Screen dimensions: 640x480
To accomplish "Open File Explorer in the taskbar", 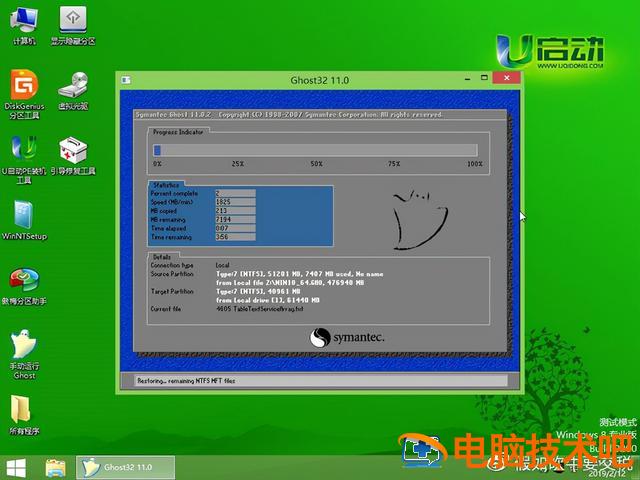I will pyautogui.click(x=56, y=468).
